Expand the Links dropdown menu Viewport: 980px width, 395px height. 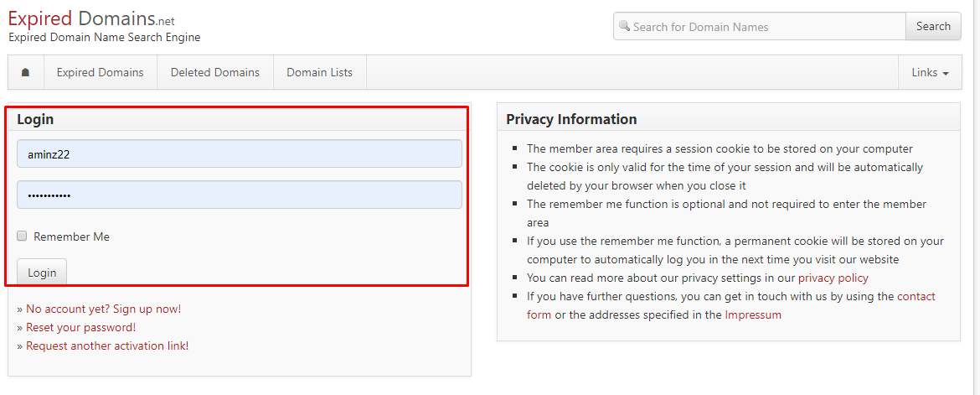(930, 72)
